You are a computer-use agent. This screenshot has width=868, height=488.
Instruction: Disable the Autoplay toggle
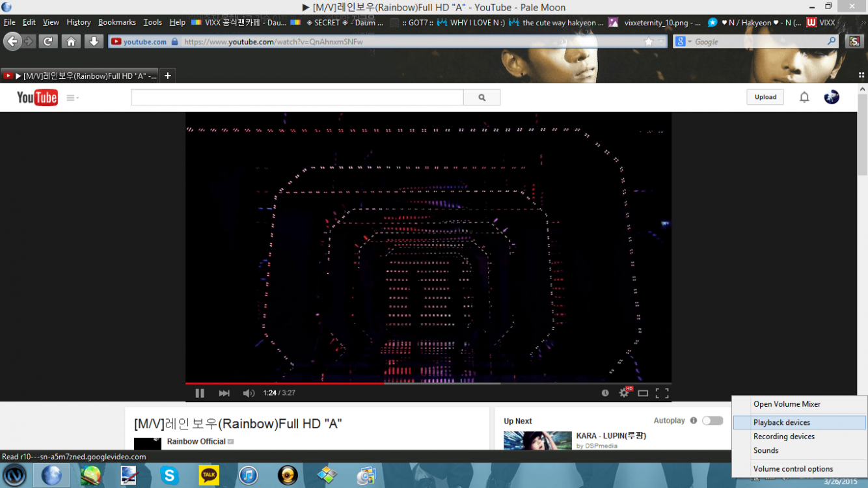(712, 420)
